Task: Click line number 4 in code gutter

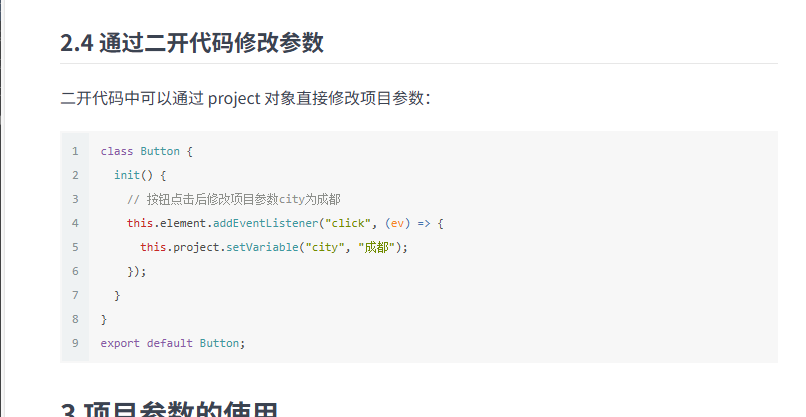Action: 75,223
